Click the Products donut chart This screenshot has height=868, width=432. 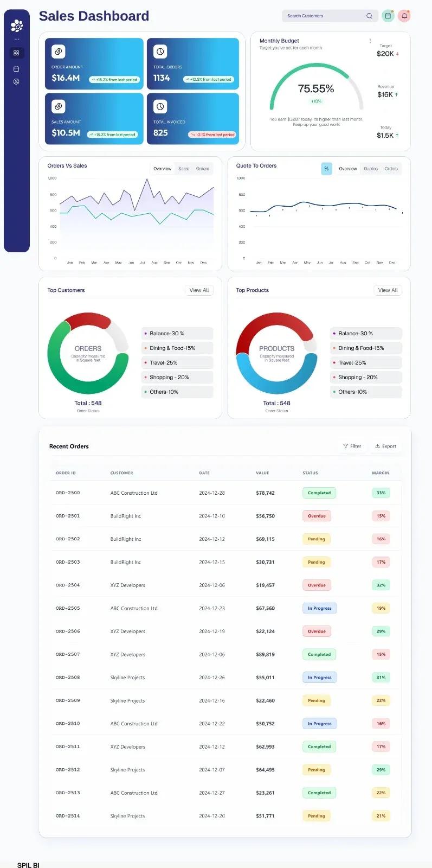276,353
